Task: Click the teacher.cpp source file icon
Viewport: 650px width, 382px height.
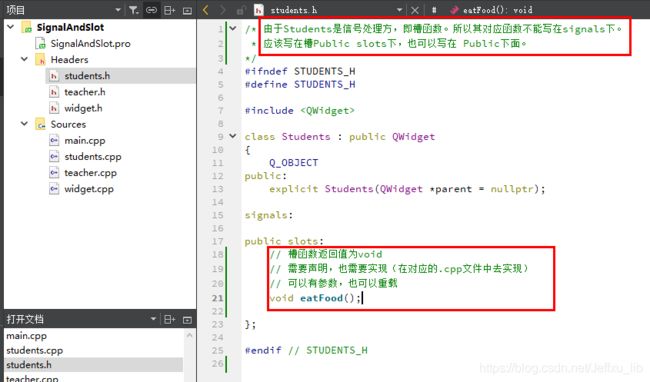Action: coord(54,173)
